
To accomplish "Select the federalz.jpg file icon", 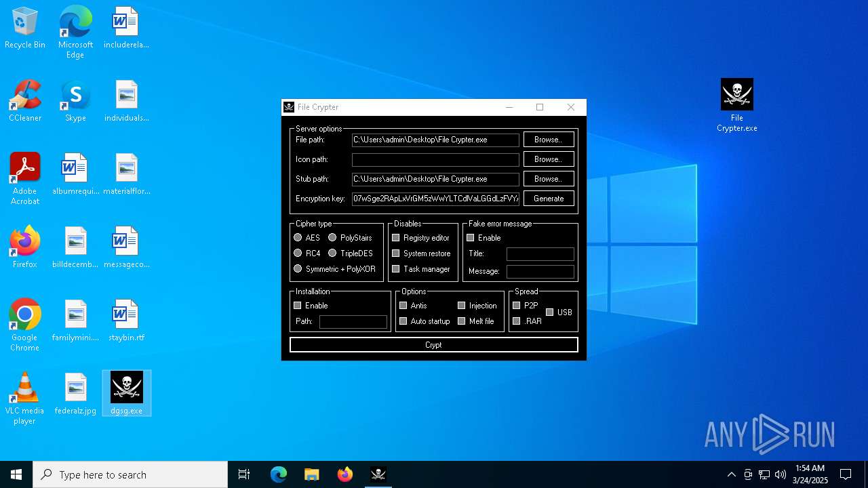I will click(x=75, y=394).
